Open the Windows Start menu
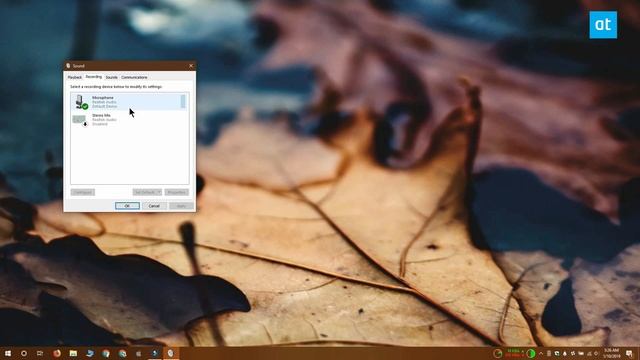The width and height of the screenshot is (640, 360). click(8, 353)
